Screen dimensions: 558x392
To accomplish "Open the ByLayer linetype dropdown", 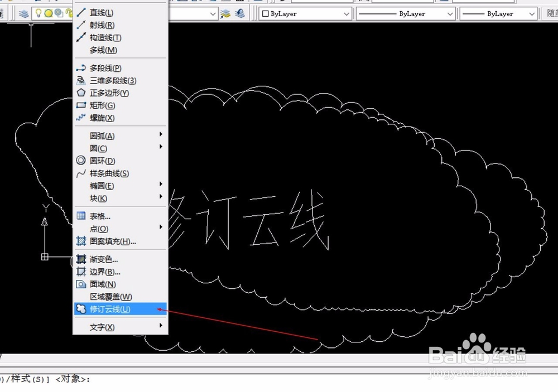I will point(406,14).
